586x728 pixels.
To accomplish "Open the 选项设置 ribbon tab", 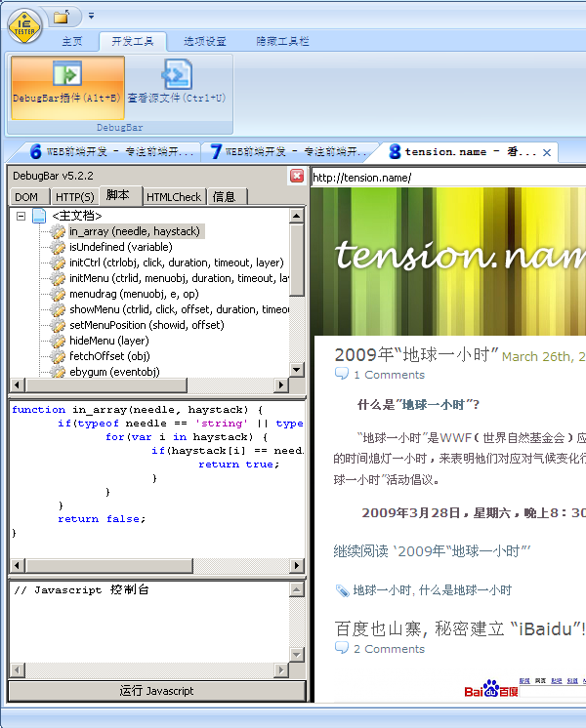I will [x=204, y=41].
